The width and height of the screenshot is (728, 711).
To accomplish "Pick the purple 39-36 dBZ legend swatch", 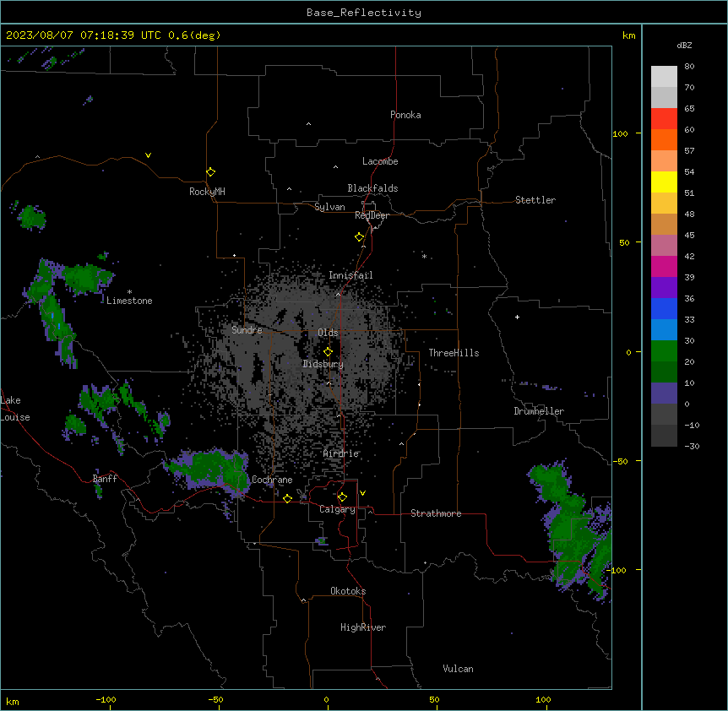I will click(x=664, y=288).
